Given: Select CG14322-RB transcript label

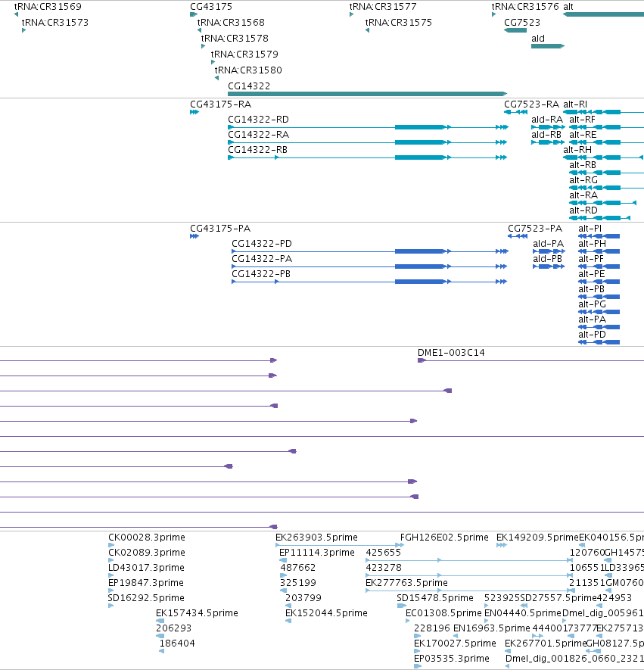Looking at the screenshot, I should click(x=257, y=150).
